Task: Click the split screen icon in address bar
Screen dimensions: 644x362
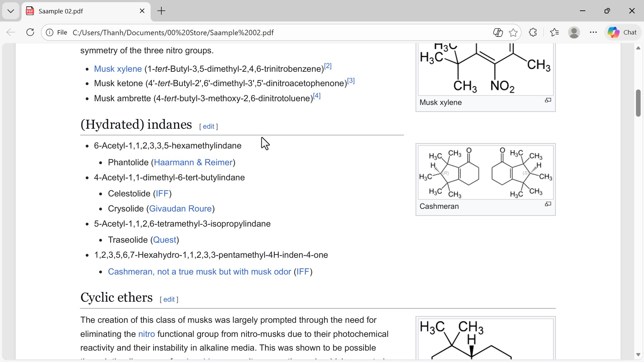Action: coord(498,33)
